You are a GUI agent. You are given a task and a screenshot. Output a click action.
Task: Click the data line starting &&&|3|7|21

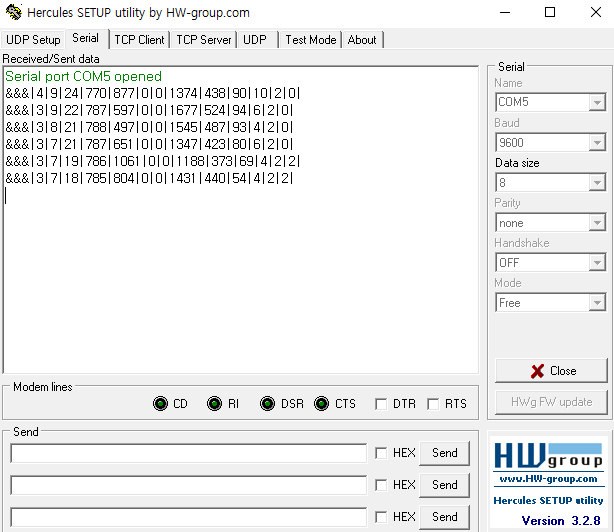149,144
